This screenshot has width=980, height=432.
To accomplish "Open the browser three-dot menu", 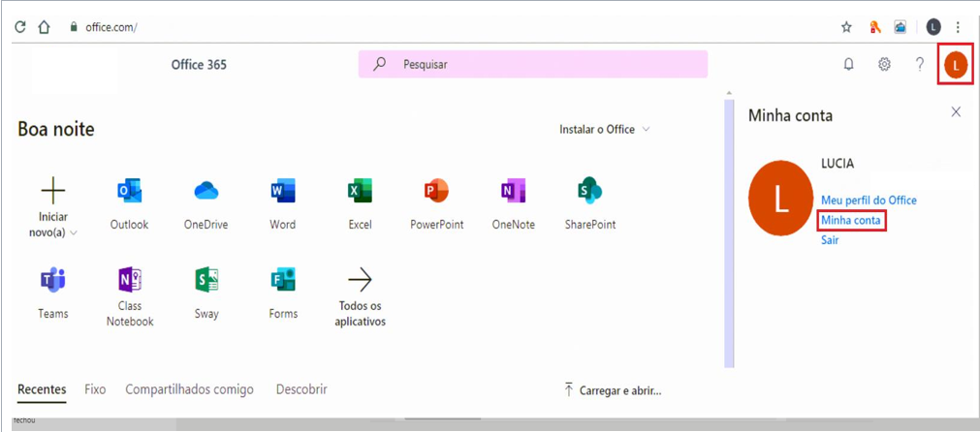I will pyautogui.click(x=958, y=27).
